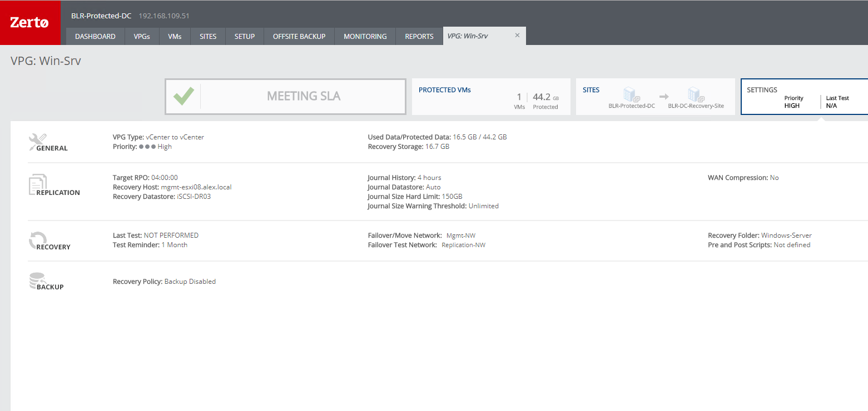This screenshot has width=868, height=411.
Task: View the Reports tab
Action: (419, 36)
